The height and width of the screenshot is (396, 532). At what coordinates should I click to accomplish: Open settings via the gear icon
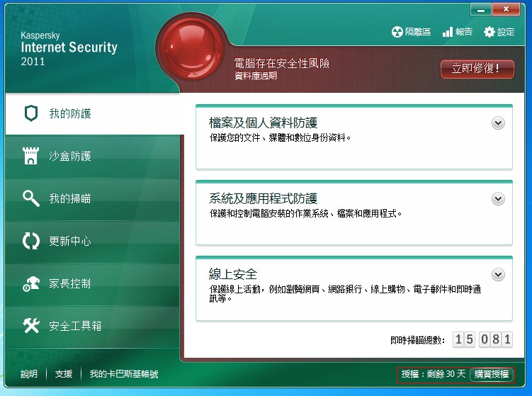coord(489,32)
